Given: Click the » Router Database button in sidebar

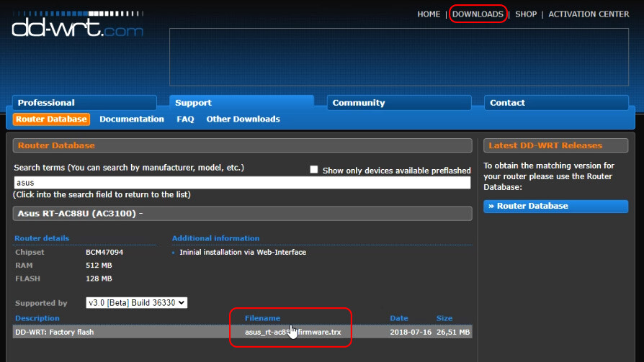Looking at the screenshot, I should pyautogui.click(x=555, y=206).
